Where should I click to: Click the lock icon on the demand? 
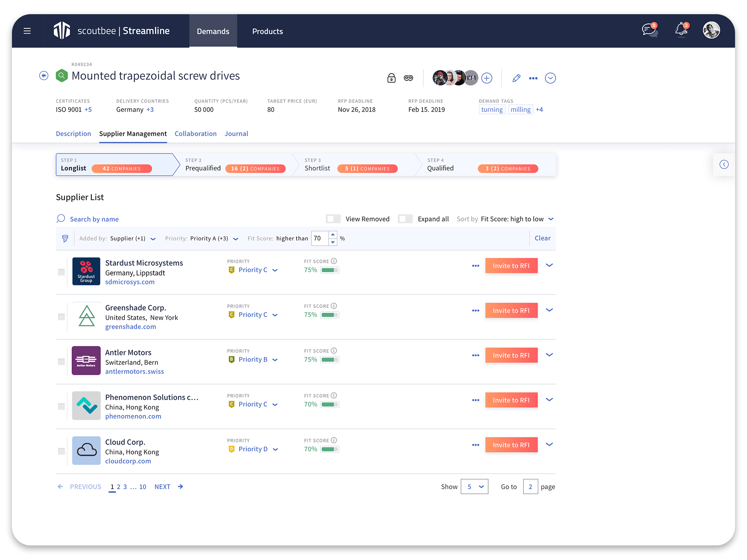391,78
